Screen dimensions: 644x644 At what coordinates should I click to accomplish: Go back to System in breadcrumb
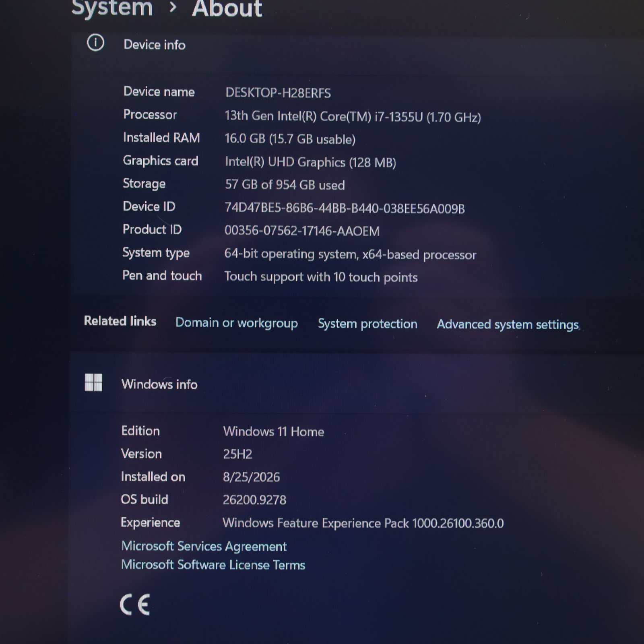[112, 8]
